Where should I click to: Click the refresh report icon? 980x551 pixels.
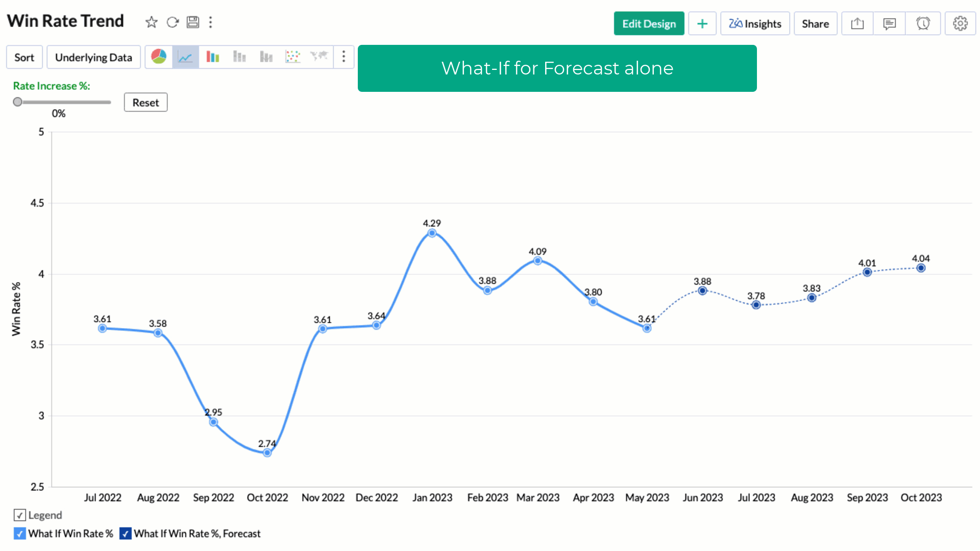173,22
